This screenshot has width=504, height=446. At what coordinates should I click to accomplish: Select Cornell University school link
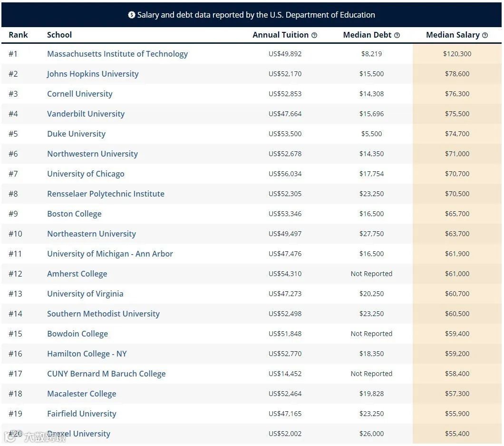point(80,94)
